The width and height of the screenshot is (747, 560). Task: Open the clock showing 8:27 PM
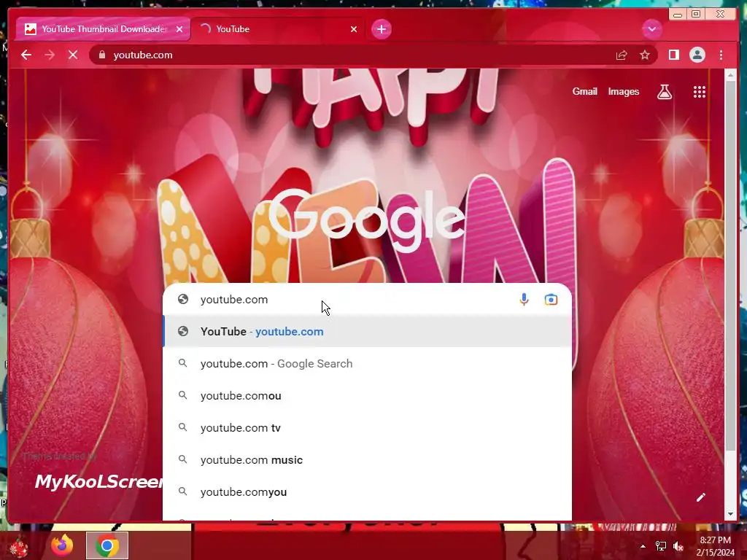tap(715, 546)
